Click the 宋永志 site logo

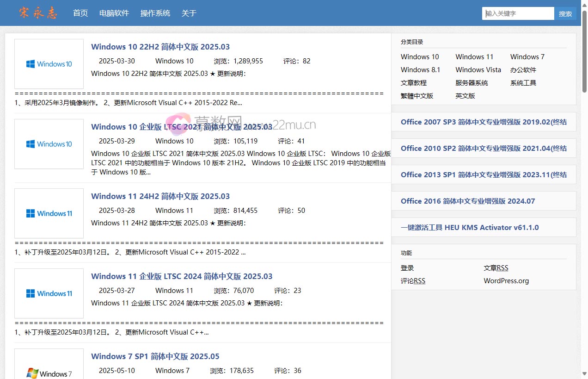click(x=38, y=13)
